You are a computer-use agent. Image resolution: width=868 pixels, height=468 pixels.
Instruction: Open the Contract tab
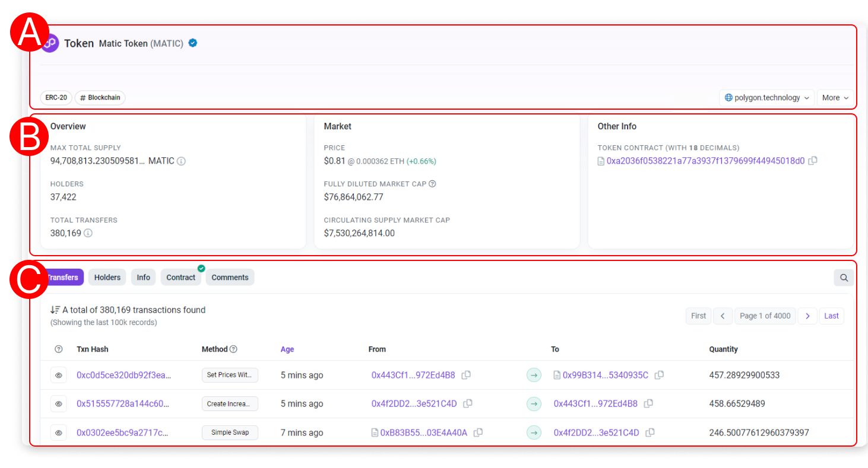tap(180, 277)
